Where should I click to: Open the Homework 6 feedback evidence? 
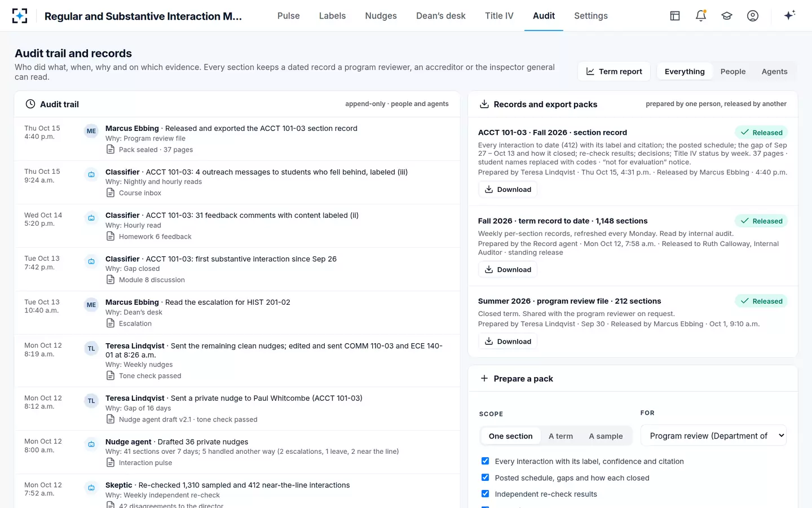[149, 237]
